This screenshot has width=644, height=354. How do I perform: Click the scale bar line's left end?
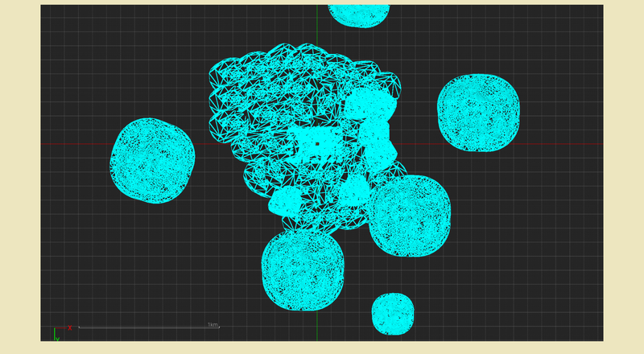[79, 327]
